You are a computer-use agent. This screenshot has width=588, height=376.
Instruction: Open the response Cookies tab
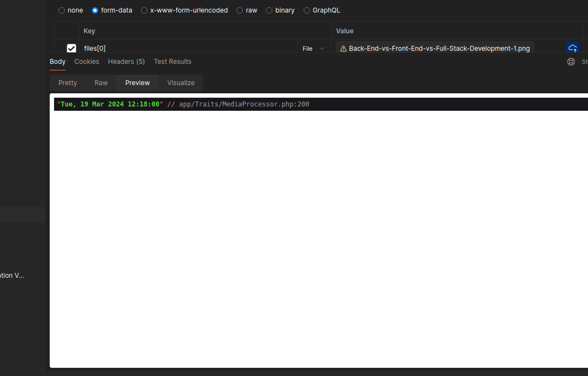[x=87, y=62]
